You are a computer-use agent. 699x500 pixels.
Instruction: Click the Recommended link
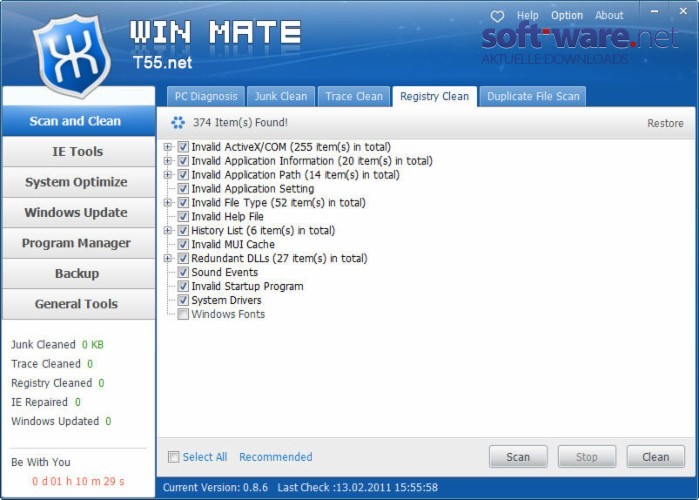point(275,457)
